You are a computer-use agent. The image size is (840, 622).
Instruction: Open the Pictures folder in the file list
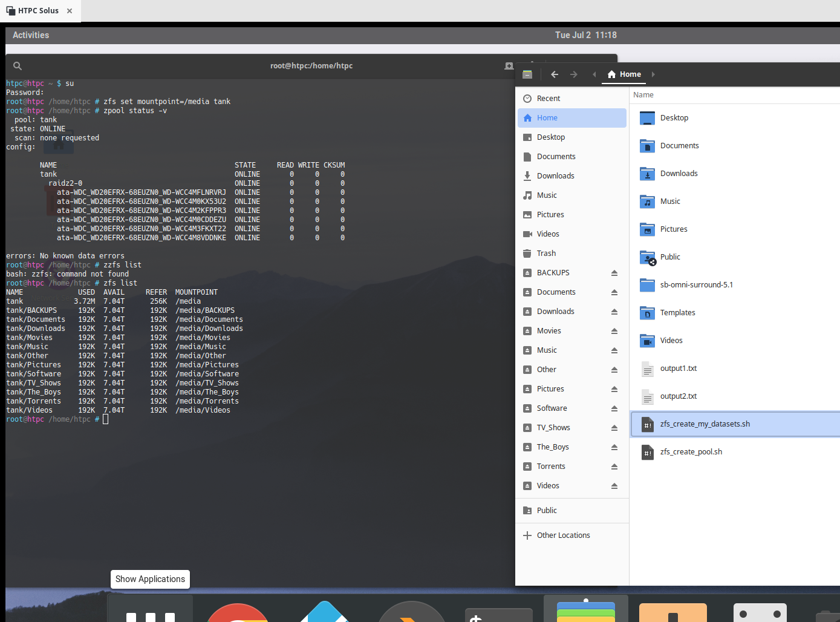coord(674,229)
